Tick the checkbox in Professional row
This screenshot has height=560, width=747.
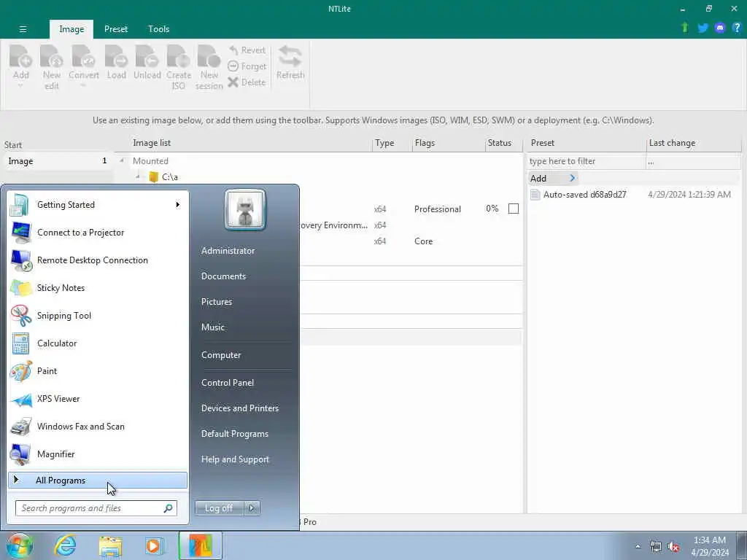tap(513, 209)
